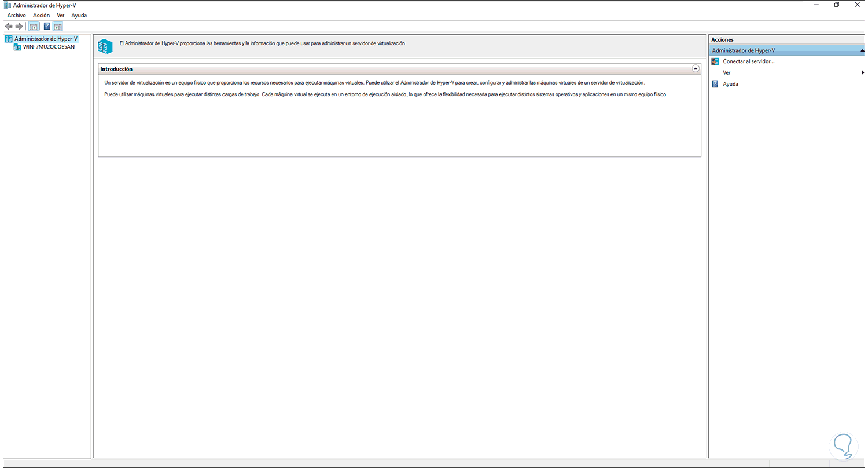This screenshot has height=468, width=868.
Task: Close the Administrador de Hyper-V window
Action: click(x=857, y=5)
